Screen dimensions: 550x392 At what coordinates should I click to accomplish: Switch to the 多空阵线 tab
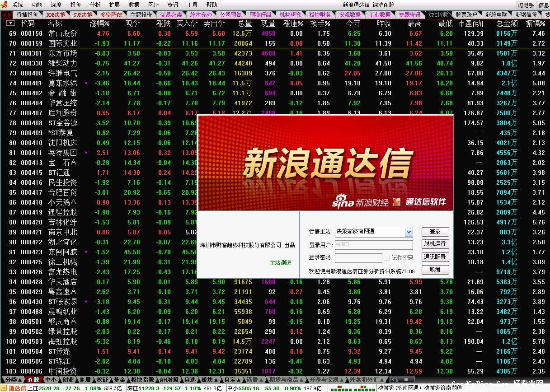pos(111,14)
